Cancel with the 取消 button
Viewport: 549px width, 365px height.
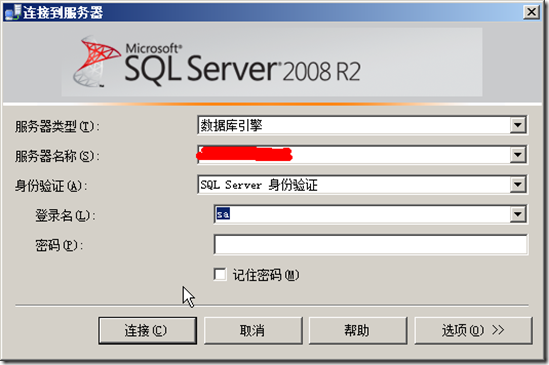(253, 330)
